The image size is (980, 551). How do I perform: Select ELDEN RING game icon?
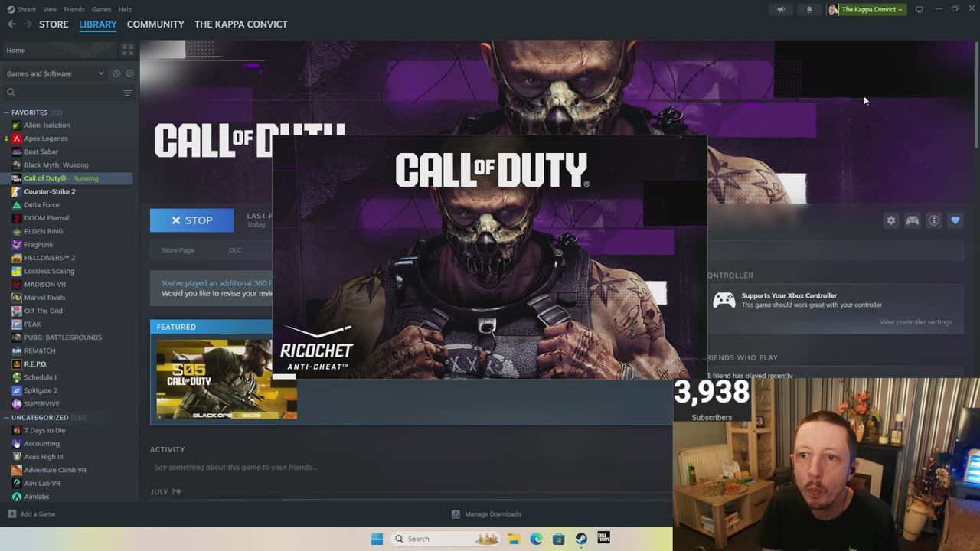(x=17, y=231)
